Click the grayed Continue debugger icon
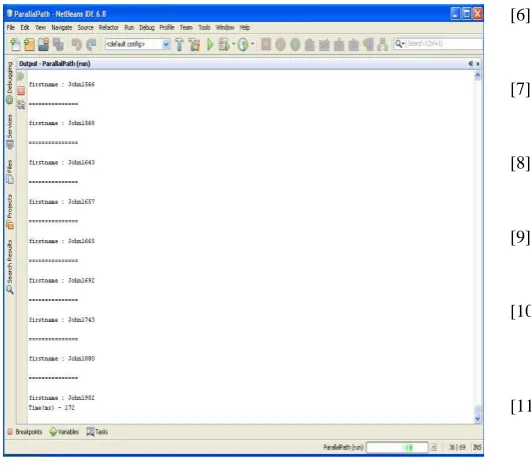Screen dimensions: 531x468 click(295, 44)
